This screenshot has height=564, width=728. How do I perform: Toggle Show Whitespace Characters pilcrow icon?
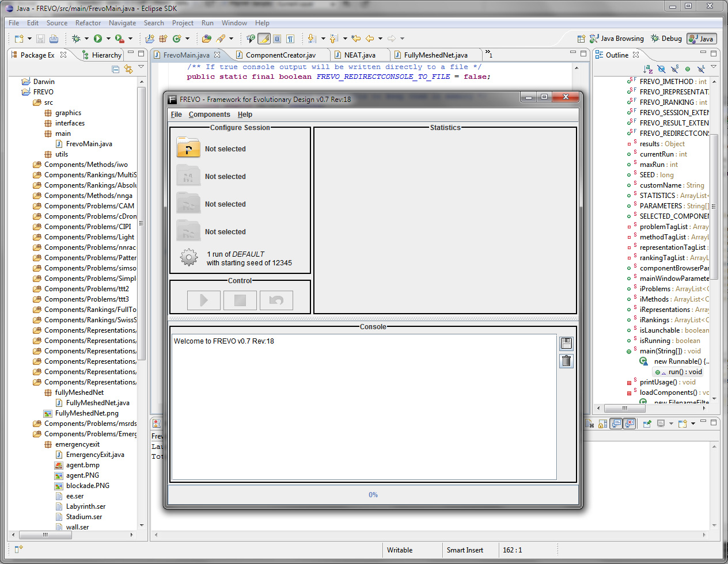(x=291, y=39)
